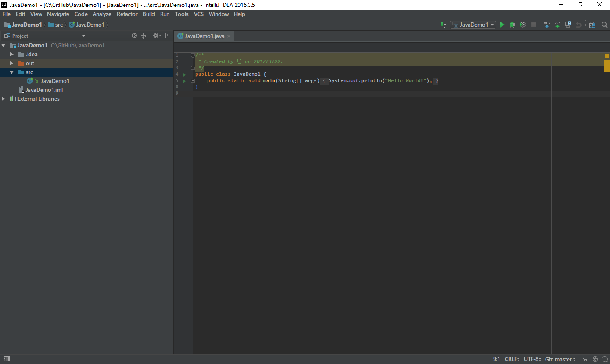Click the JavaDemo1 class file icon in tree
Viewport: 610px width, 364px height.
[30, 81]
